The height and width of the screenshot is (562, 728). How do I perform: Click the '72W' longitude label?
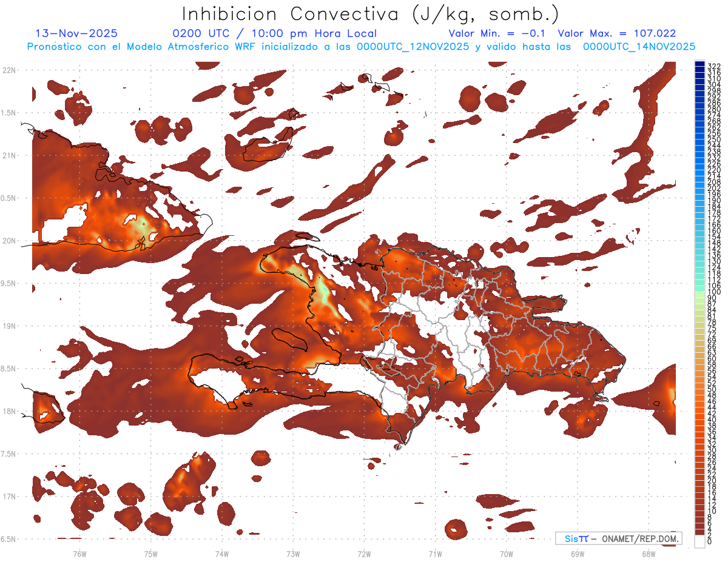(x=365, y=554)
